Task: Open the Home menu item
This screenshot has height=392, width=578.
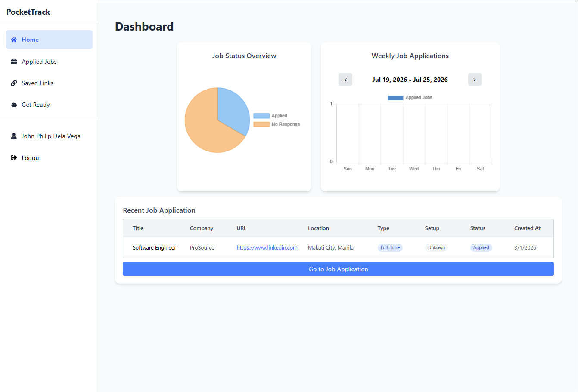Action: pyautogui.click(x=49, y=40)
